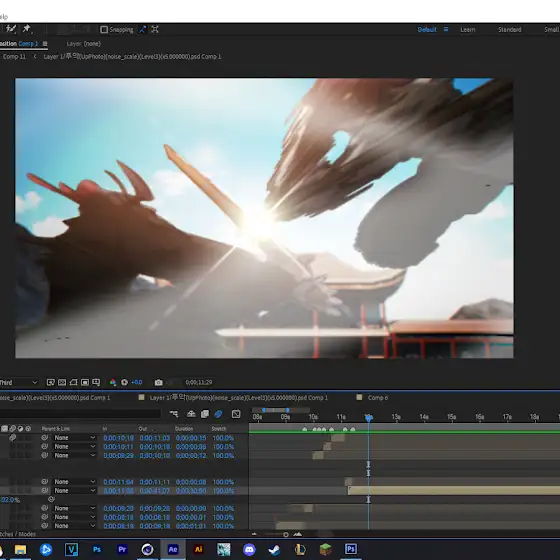Click the Stretch column header
560x560 pixels.
(219, 429)
